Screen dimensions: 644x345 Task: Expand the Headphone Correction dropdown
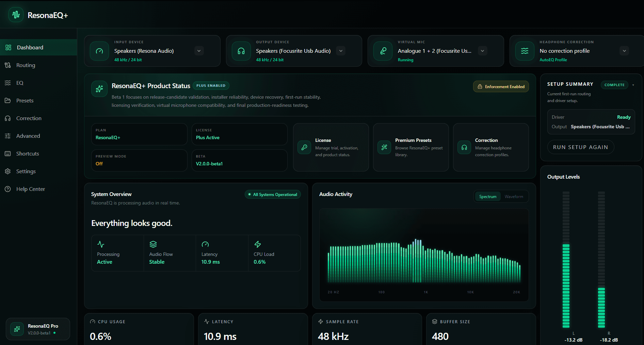pos(624,51)
